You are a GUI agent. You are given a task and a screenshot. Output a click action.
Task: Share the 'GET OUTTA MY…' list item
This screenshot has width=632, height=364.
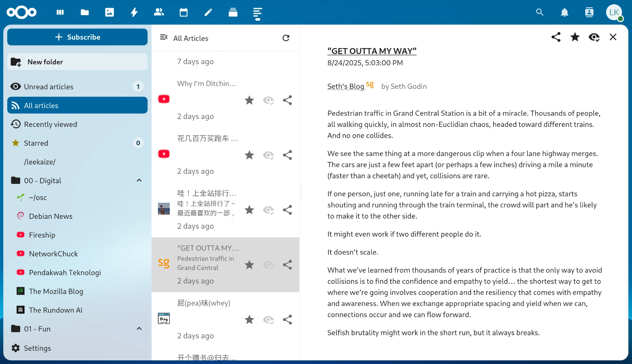click(287, 265)
